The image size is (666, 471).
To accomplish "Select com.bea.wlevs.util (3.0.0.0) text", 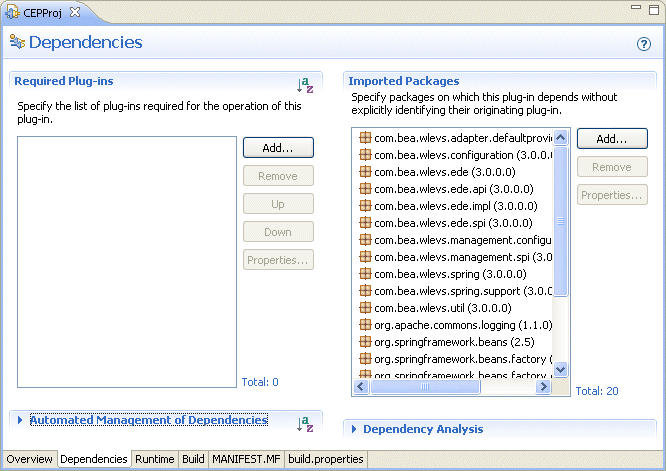I will point(443,308).
